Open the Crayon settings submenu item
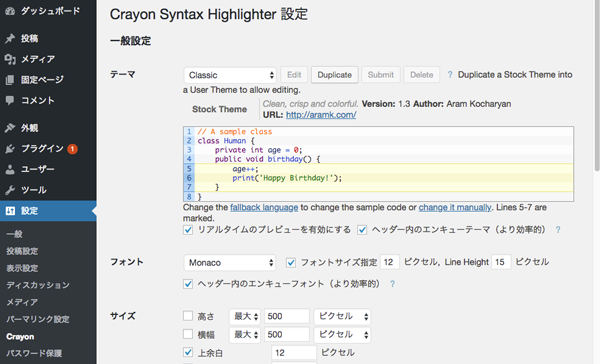Viewport: 600px width, 364px height. point(20,337)
